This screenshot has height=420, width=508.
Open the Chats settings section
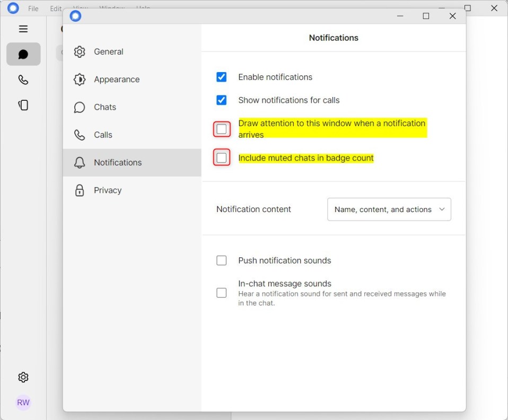[x=104, y=107]
